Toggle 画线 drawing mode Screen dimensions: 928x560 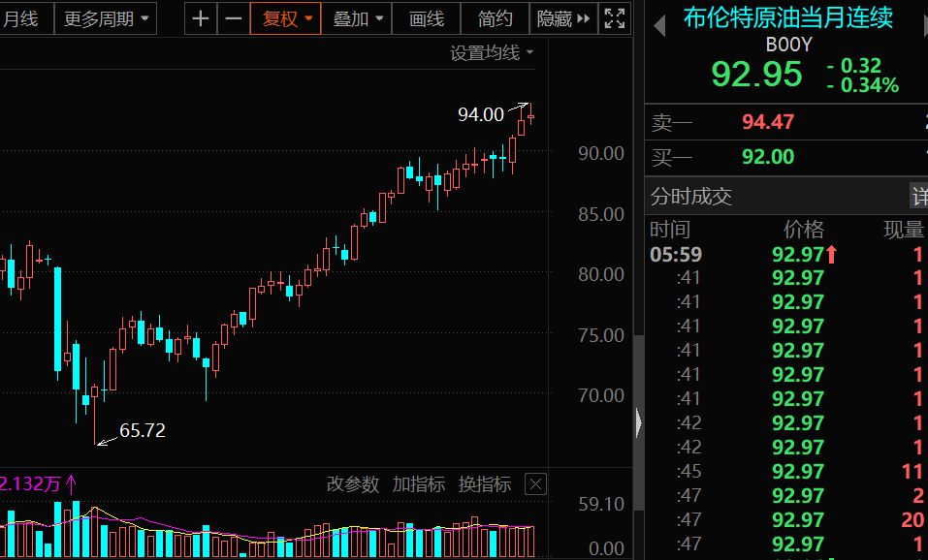tap(426, 18)
